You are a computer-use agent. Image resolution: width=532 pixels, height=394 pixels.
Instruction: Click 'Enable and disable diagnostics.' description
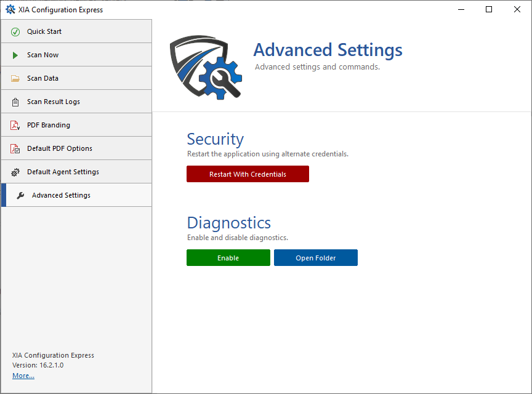click(238, 238)
